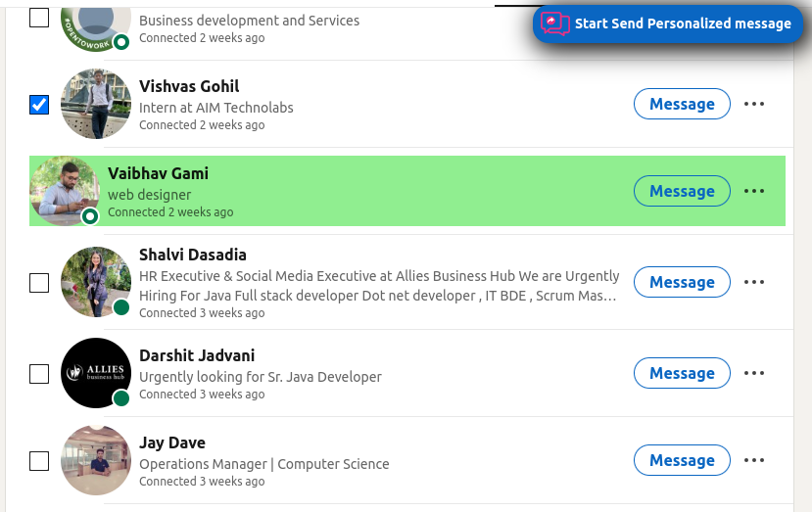
Task: Open more options for Jay Dave
Action: coord(753,460)
